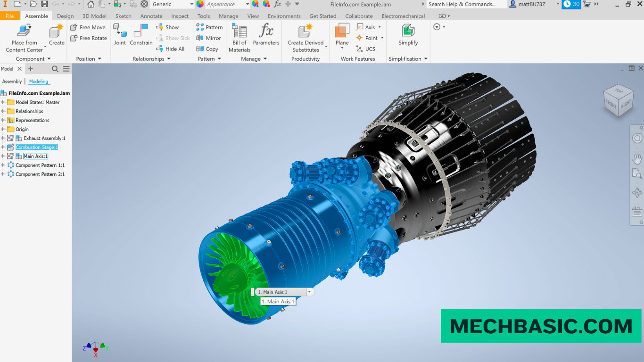
Task: Activate the Pan hand tool
Action: [637, 159]
